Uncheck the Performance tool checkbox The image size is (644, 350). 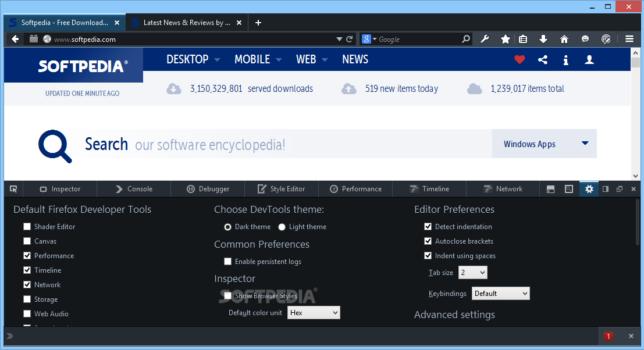point(27,256)
